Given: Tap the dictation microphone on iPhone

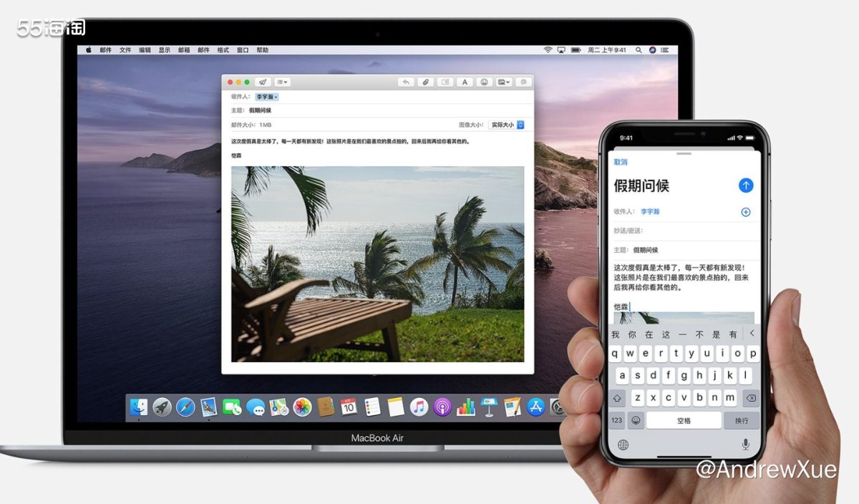Looking at the screenshot, I should tap(746, 445).
